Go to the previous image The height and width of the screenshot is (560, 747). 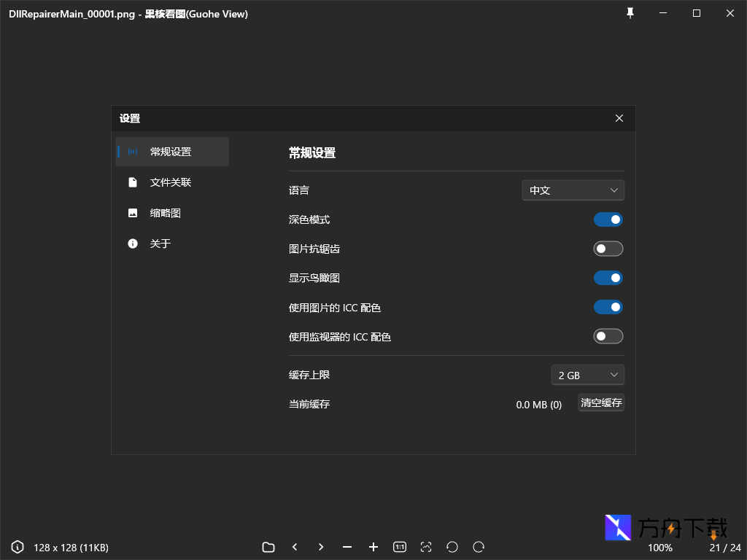295,547
